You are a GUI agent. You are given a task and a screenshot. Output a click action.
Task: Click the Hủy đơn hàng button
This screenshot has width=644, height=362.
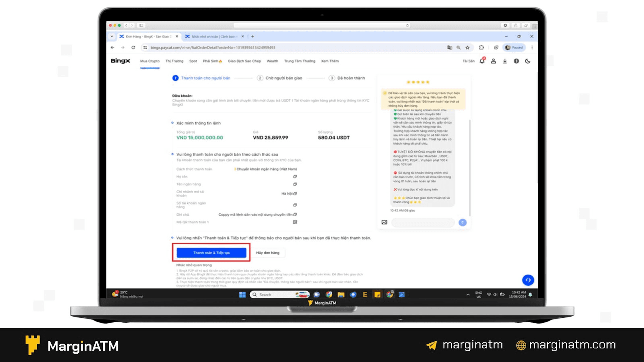268,253
